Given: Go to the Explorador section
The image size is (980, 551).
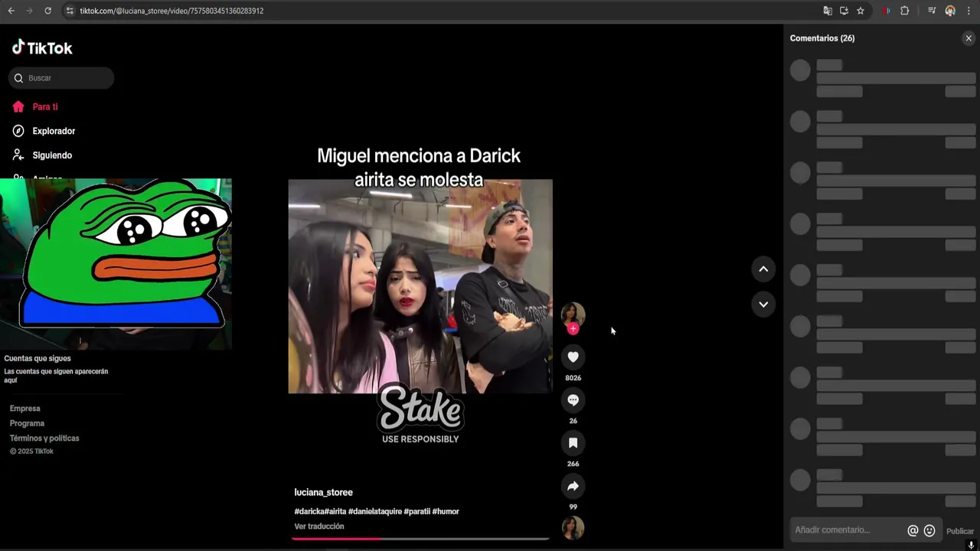Looking at the screenshot, I should (44, 131).
